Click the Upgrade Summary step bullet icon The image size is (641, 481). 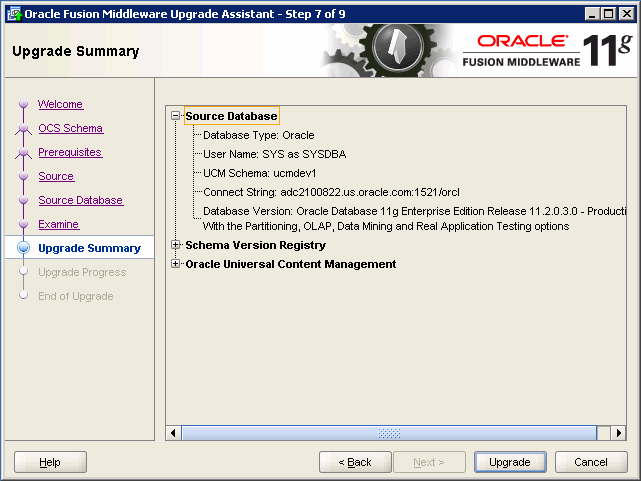point(24,248)
